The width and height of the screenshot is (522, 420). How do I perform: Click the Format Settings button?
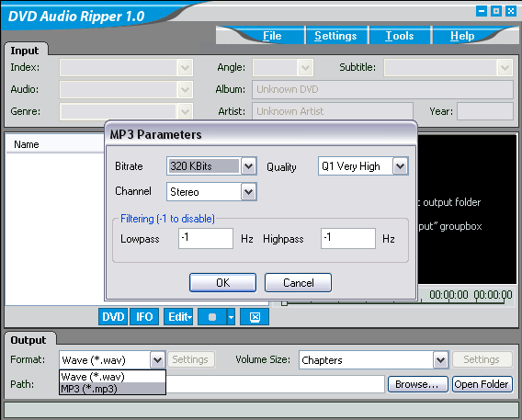coord(190,359)
